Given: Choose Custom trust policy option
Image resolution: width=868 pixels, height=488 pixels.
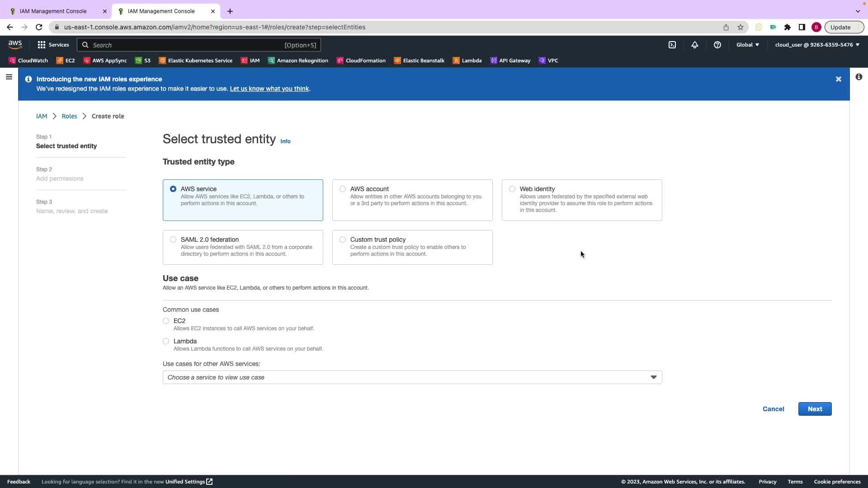Looking at the screenshot, I should pyautogui.click(x=343, y=239).
